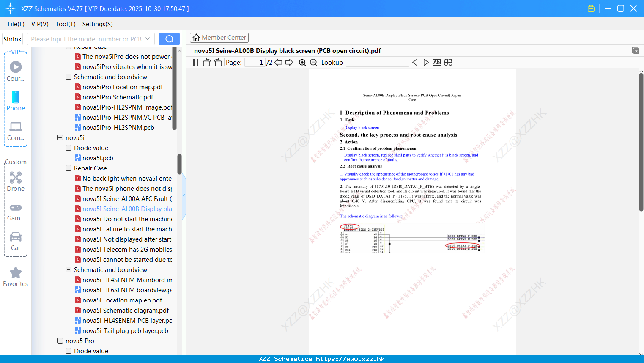Collapse the nova5 Pro tree node
This screenshot has width=644, height=363.
[x=60, y=341]
